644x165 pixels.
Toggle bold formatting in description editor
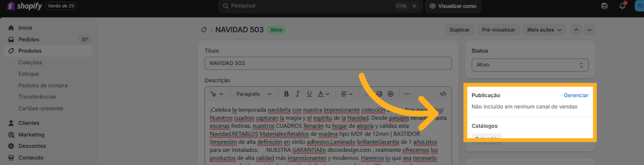click(286, 94)
